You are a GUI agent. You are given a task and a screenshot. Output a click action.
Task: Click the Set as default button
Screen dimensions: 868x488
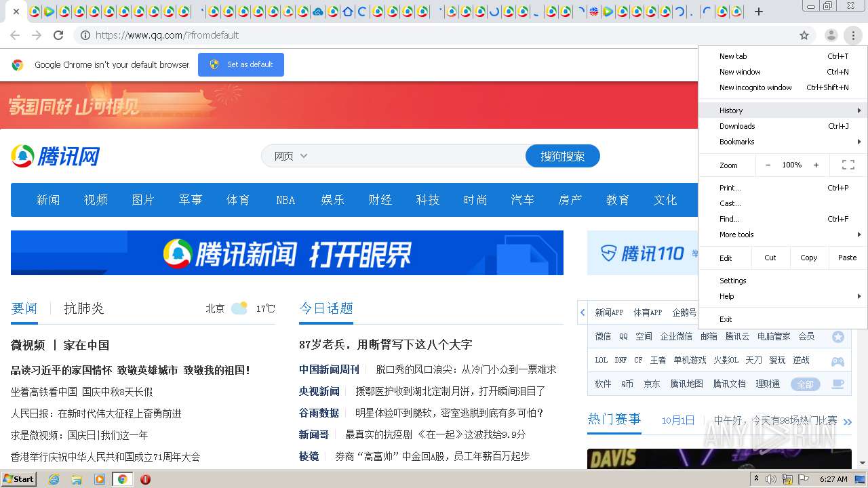(241, 64)
